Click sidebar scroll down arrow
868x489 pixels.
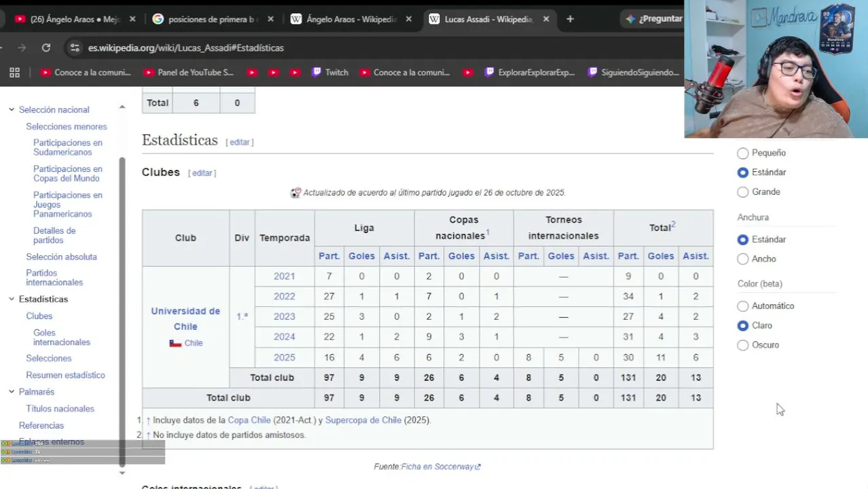(x=122, y=473)
